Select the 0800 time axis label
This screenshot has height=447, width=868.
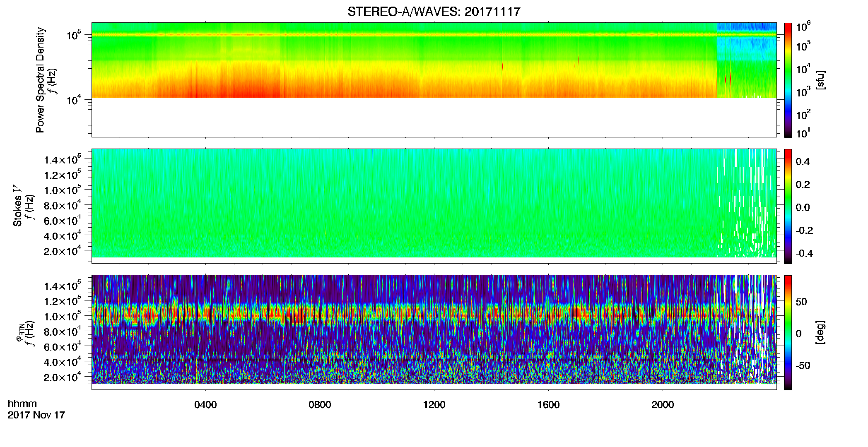(320, 405)
